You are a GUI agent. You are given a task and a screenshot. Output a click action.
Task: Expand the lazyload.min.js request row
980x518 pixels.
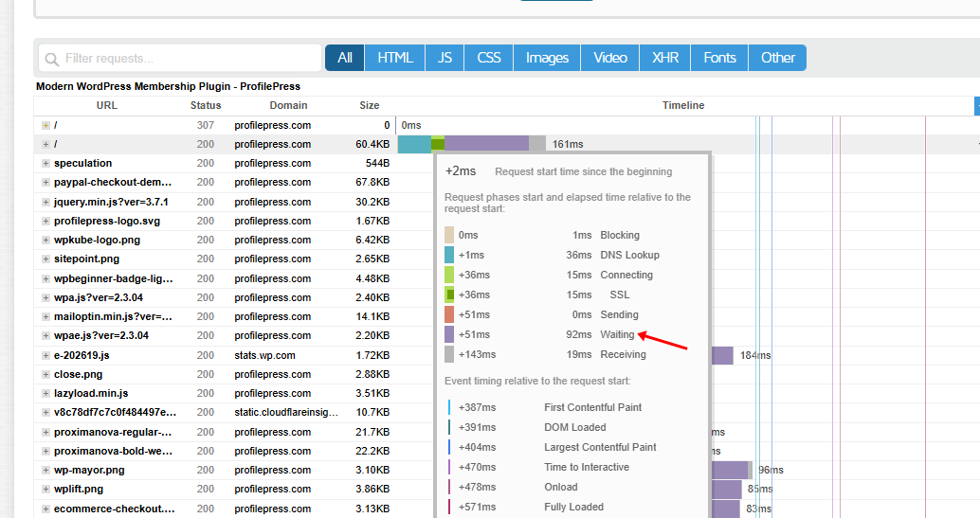pyautogui.click(x=45, y=393)
